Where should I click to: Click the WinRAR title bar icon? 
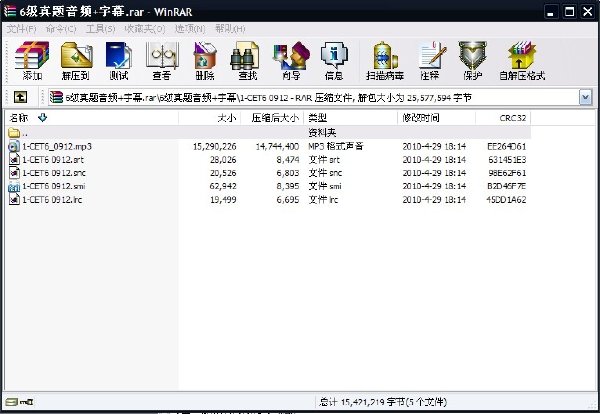pyautogui.click(x=9, y=11)
